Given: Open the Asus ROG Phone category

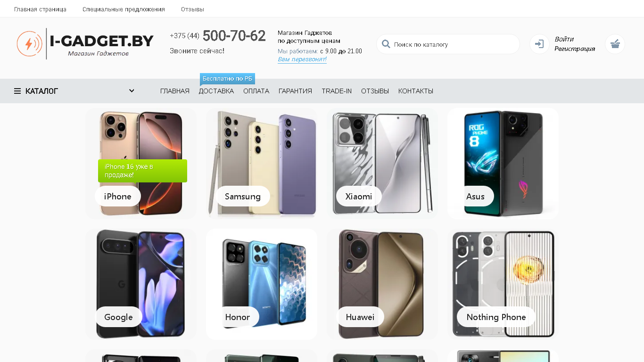Looking at the screenshot, I should [x=503, y=164].
